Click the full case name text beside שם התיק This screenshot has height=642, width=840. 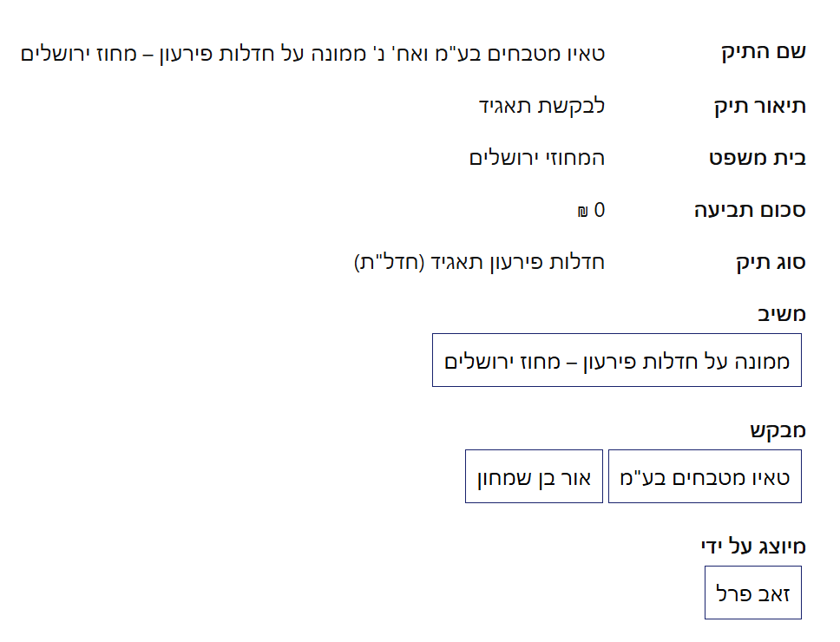point(312,53)
